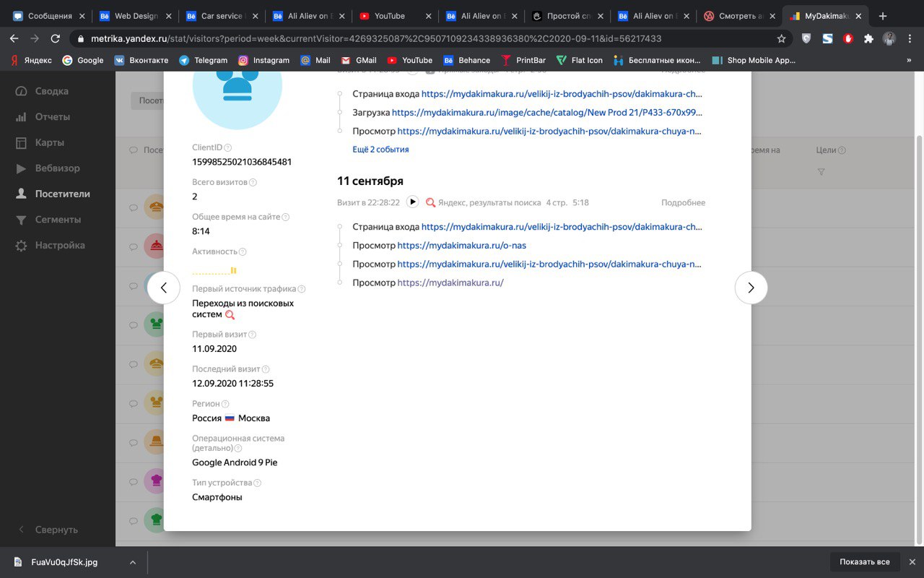Show more bookmarks with the chevron
924x578 pixels.
point(909,61)
